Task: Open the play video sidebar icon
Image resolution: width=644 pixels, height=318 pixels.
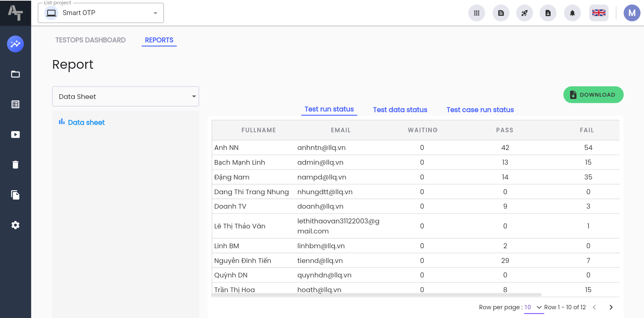Action: coord(15,135)
